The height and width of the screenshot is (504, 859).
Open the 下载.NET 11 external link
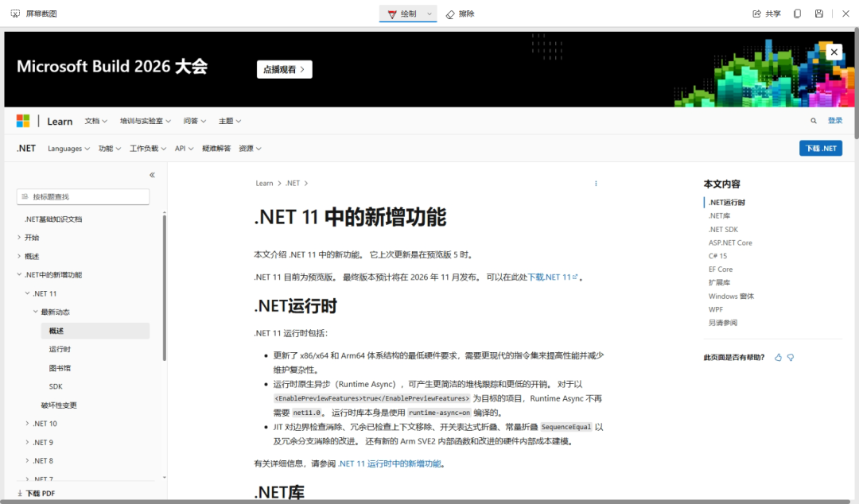[x=553, y=277]
